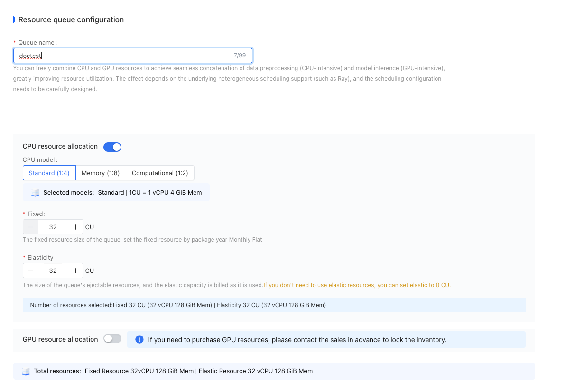The height and width of the screenshot is (392, 584).
Task: Increase Fixed CU with plus button
Action: click(75, 227)
